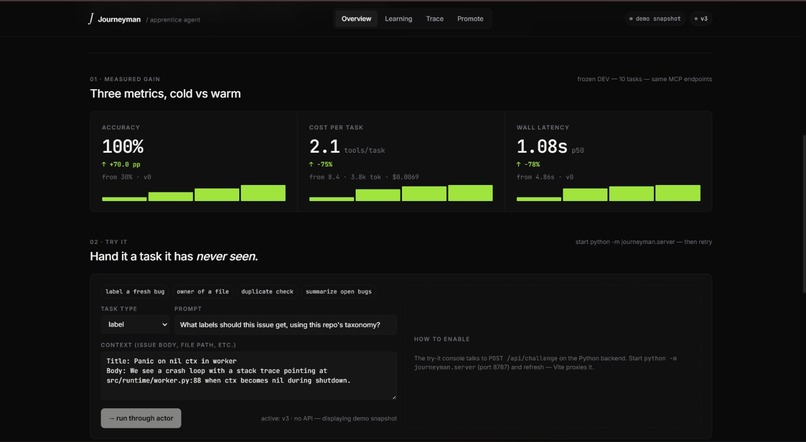
Task: Click the Journeyman logo icon
Action: coord(91,19)
